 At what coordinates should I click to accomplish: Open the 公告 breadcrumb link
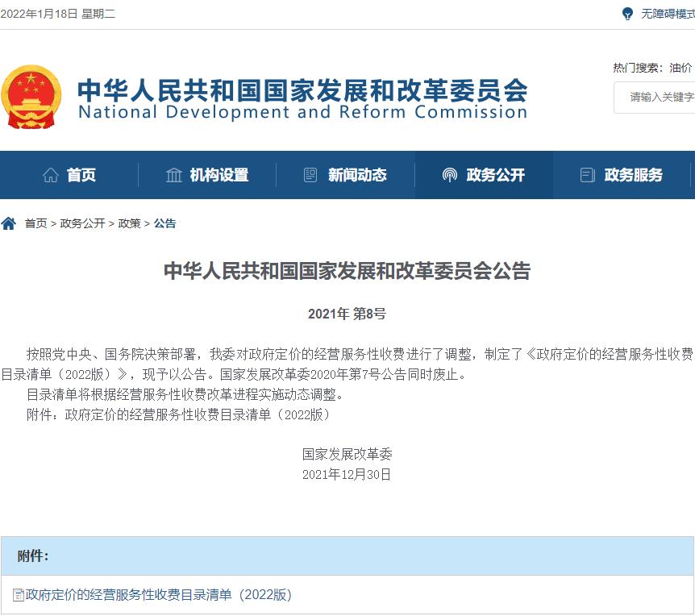tap(165, 223)
